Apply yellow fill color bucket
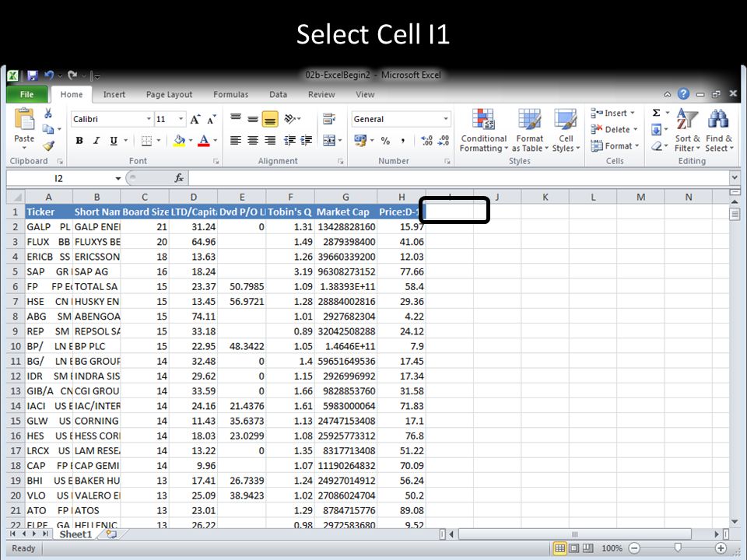Image resolution: width=747 pixels, height=560 pixels. click(179, 141)
